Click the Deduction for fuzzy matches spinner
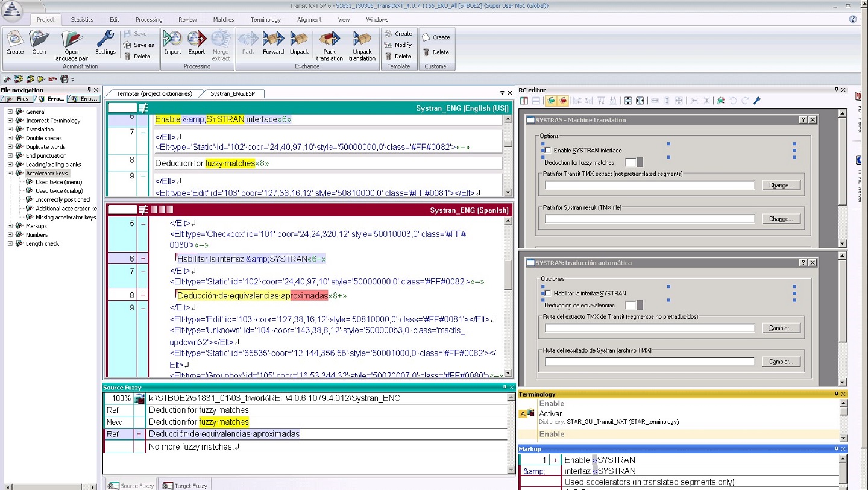Image resolution: width=868 pixels, height=490 pixels. click(640, 162)
